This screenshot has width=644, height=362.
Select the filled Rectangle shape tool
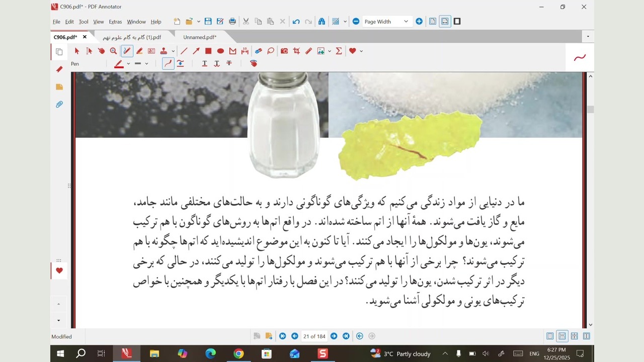[x=208, y=51]
